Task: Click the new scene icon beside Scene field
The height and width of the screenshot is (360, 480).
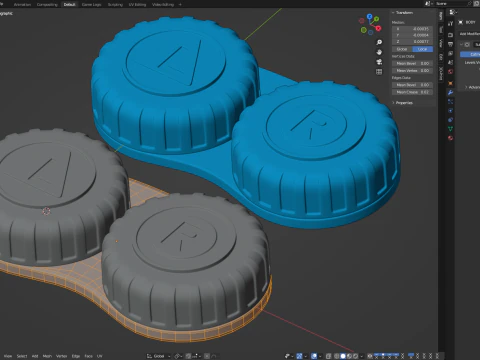Action: (476, 4)
